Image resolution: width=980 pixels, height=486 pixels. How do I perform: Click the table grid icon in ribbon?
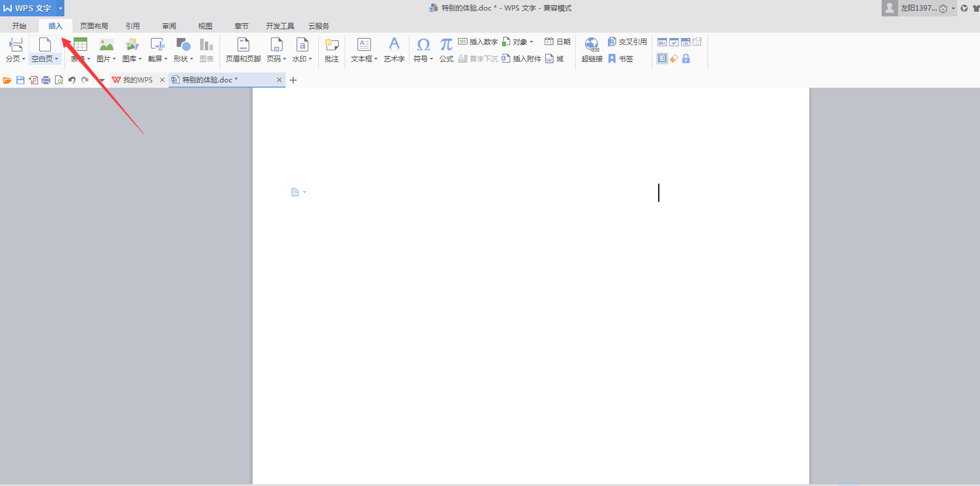(81, 44)
